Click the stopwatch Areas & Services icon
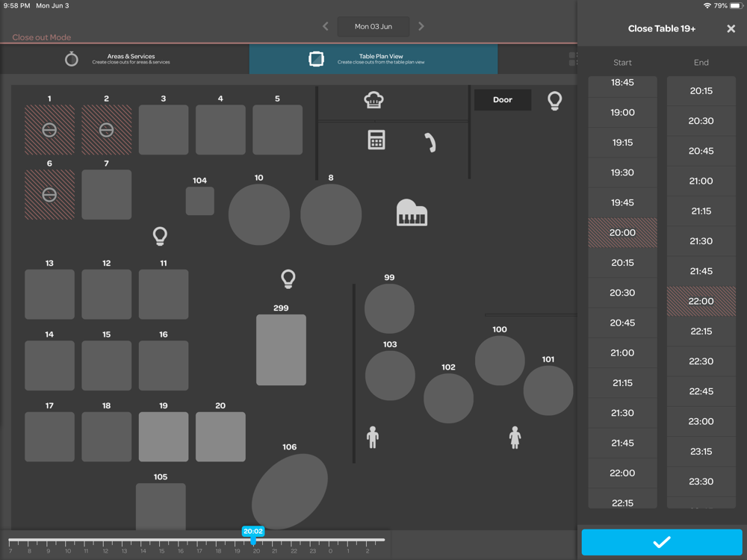747x560 pixels. [x=72, y=59]
